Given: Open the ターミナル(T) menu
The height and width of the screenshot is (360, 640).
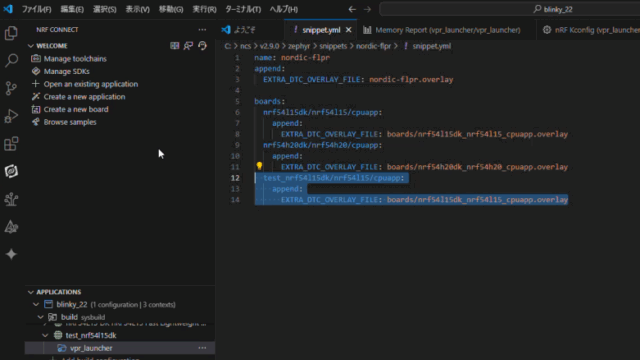Looking at the screenshot, I should (x=243, y=9).
